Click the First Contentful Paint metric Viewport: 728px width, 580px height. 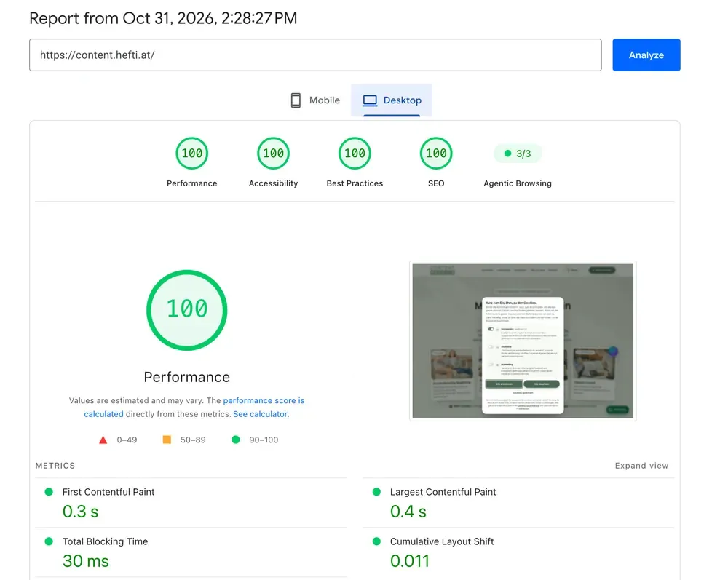(x=191, y=503)
